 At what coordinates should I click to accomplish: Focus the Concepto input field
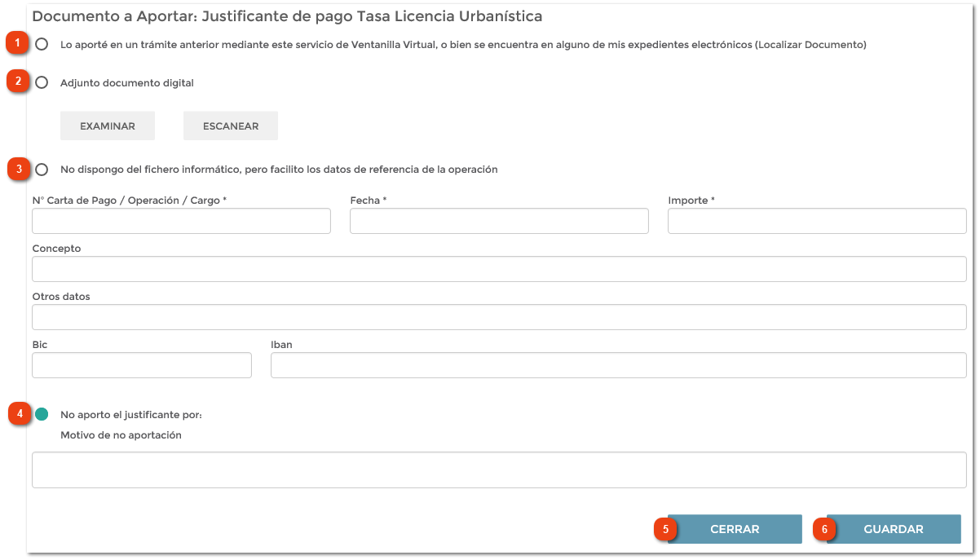[497, 267]
